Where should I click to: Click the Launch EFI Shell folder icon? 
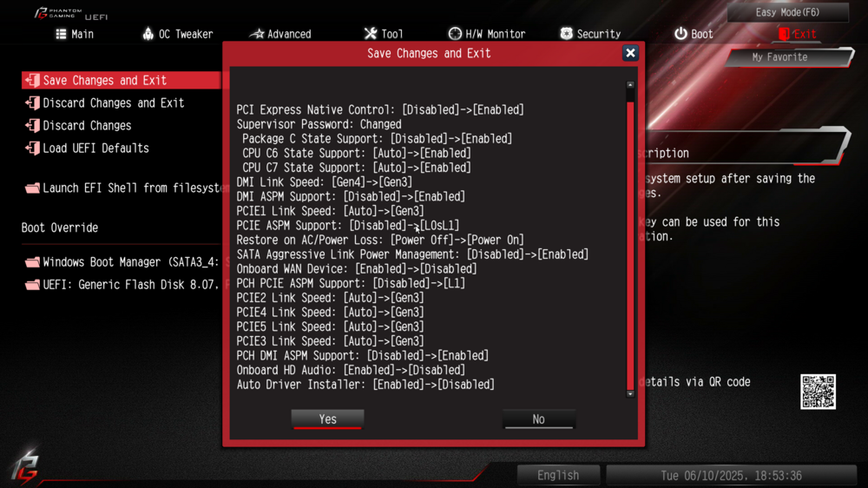[33, 188]
